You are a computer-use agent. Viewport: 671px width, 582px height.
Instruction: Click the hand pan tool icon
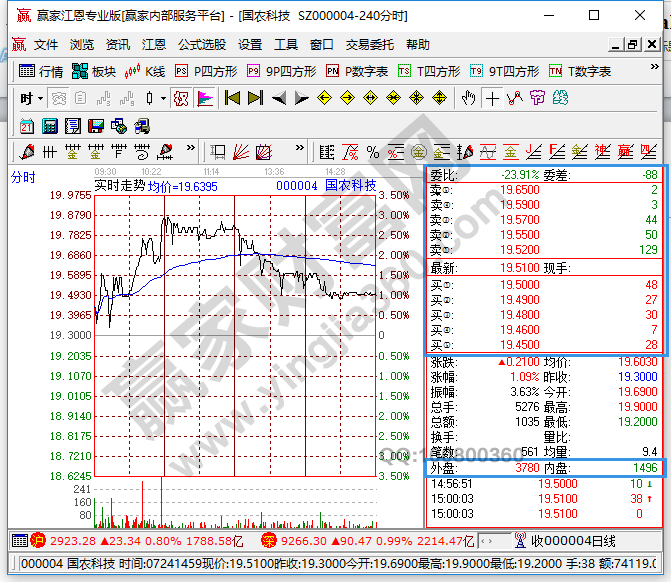(468, 98)
